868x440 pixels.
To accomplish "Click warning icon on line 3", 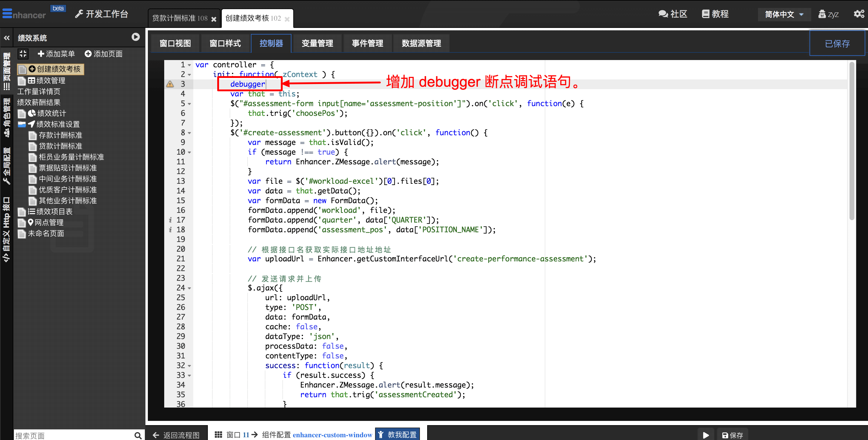I will point(170,84).
